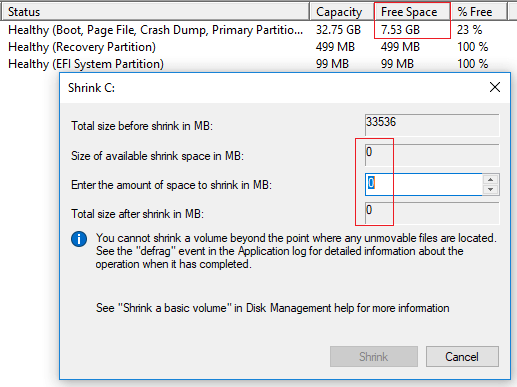Click the total size after shrink field
The height and width of the screenshot is (387, 517).
[432, 213]
